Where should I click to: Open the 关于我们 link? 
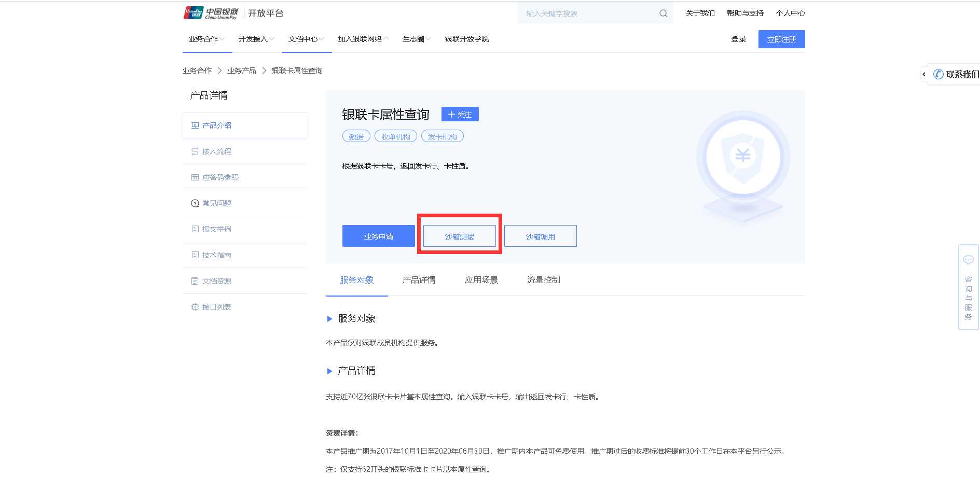(x=700, y=13)
